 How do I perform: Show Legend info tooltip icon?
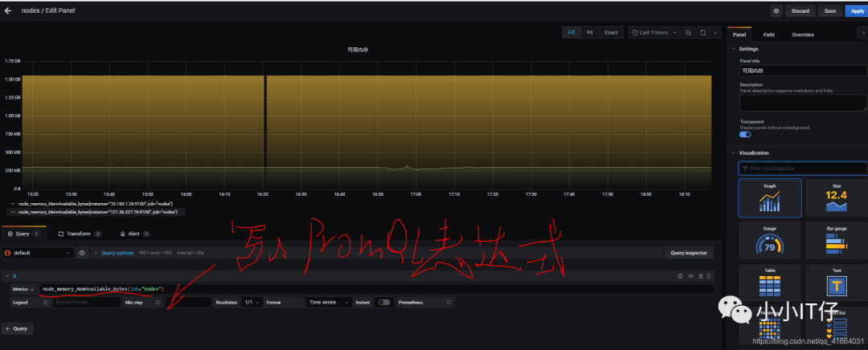coord(45,303)
